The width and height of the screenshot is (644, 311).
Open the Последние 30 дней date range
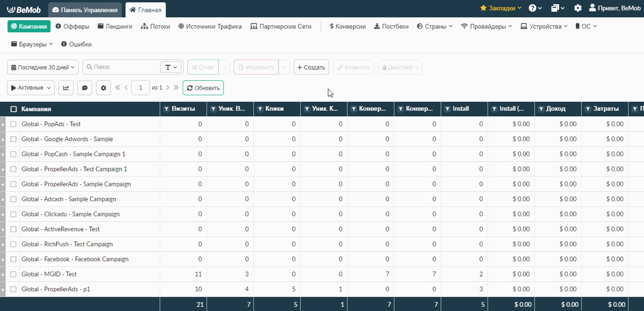(x=43, y=67)
